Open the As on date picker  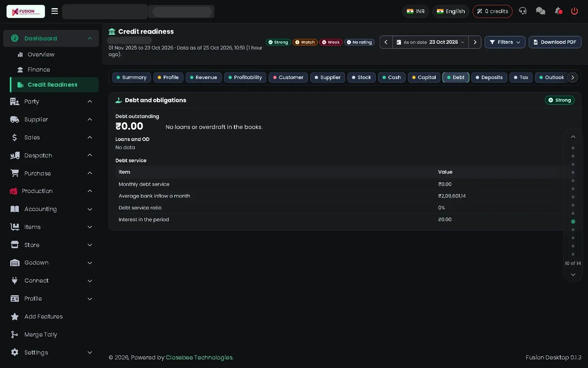[430, 42]
